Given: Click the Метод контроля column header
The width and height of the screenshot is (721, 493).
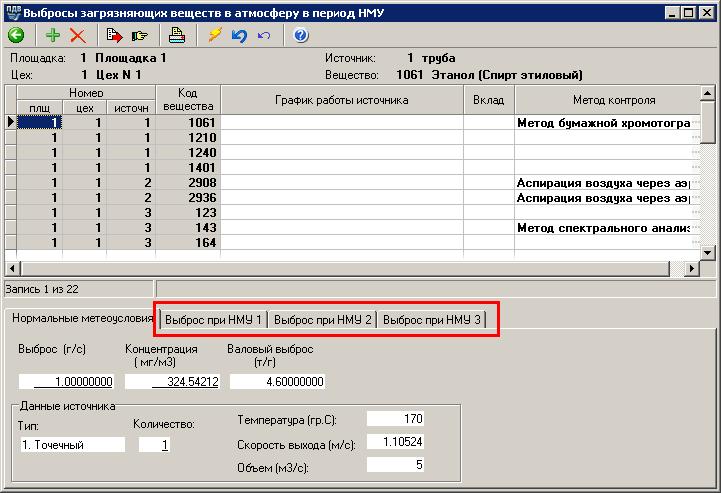Looking at the screenshot, I should (x=613, y=100).
